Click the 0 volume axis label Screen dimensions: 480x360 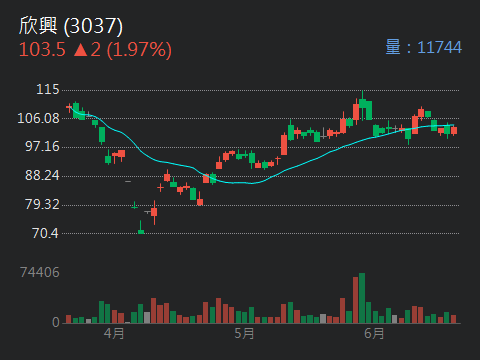(x=56, y=322)
